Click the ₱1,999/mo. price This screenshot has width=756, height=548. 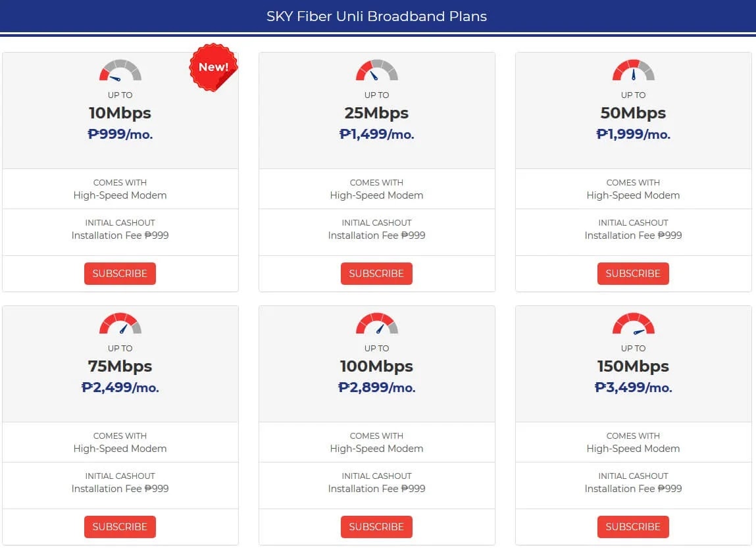(x=633, y=134)
